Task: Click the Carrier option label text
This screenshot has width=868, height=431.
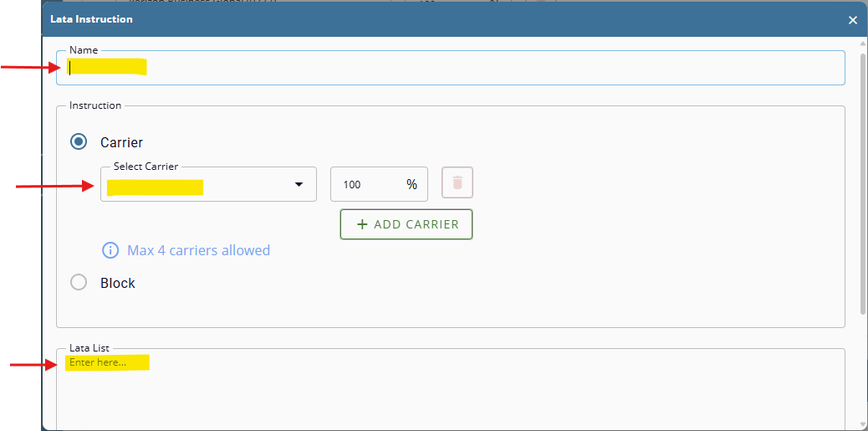Action: 121,142
